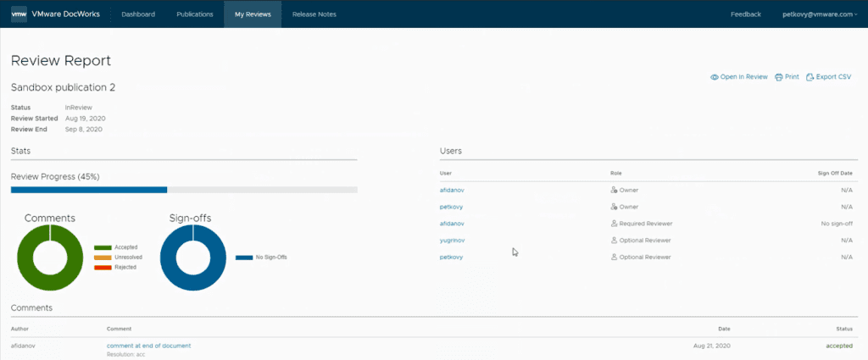This screenshot has width=868, height=360.
Task: Click Feedback in the top bar
Action: point(746,14)
